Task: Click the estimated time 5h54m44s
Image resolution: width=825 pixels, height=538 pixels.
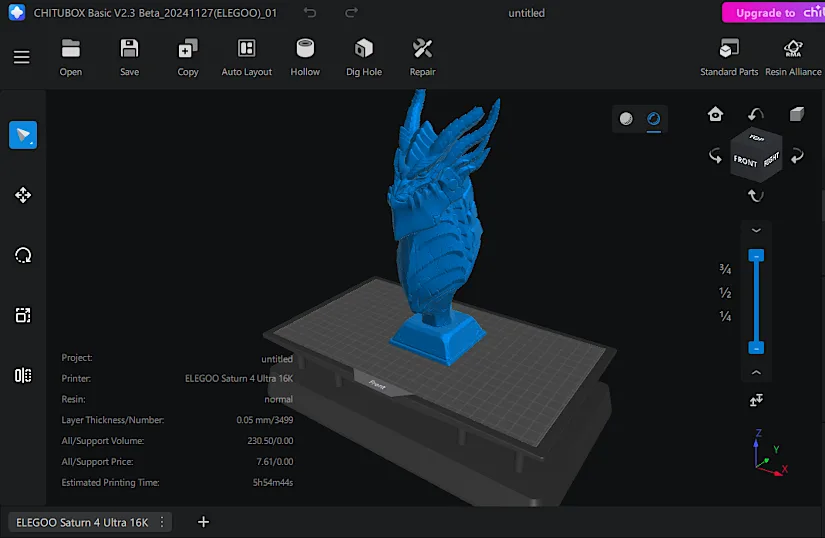Action: 273,482
